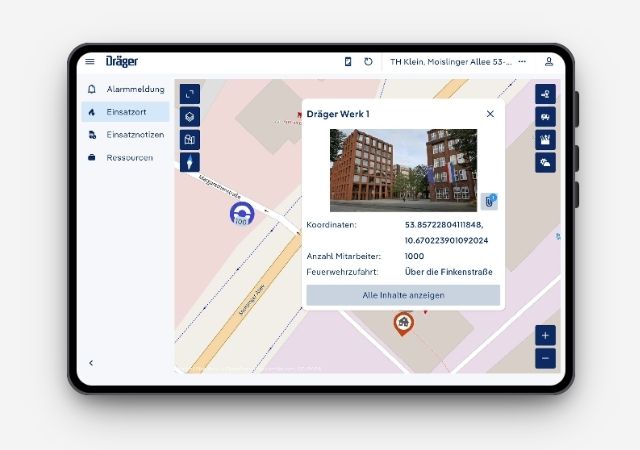The image size is (640, 450).
Task: Click the flame icon next to Einsatzort
Action: (x=92, y=112)
